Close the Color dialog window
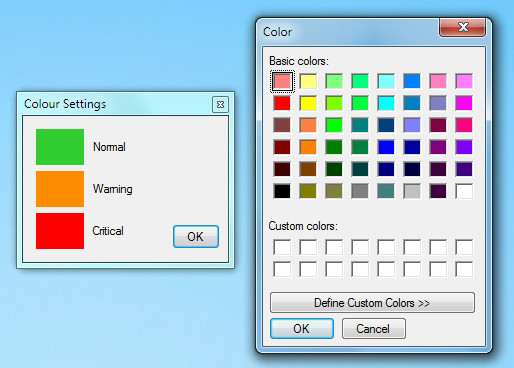 pos(463,27)
